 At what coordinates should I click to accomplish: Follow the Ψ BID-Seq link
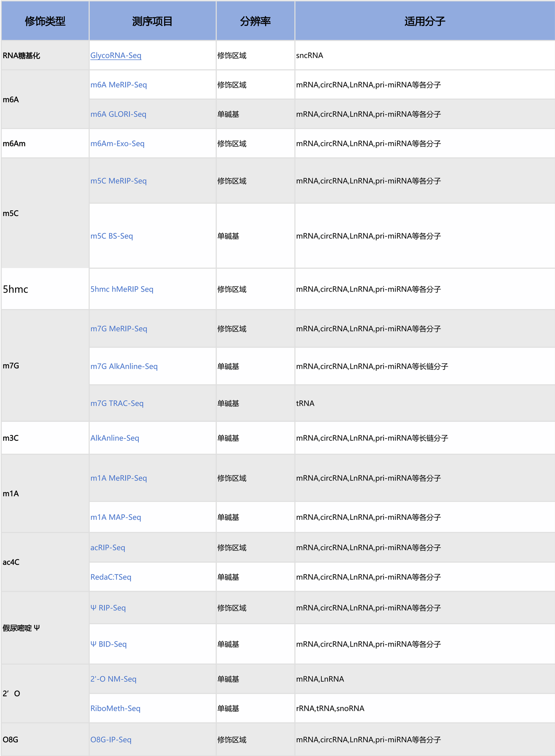108,644
